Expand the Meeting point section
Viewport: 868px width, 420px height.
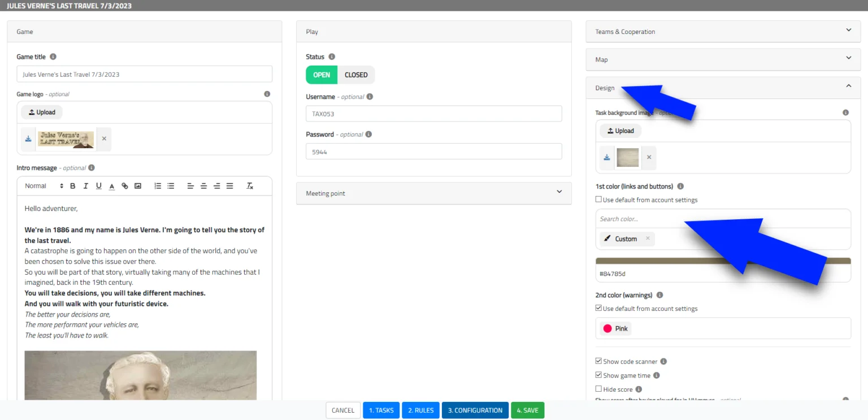pos(433,193)
